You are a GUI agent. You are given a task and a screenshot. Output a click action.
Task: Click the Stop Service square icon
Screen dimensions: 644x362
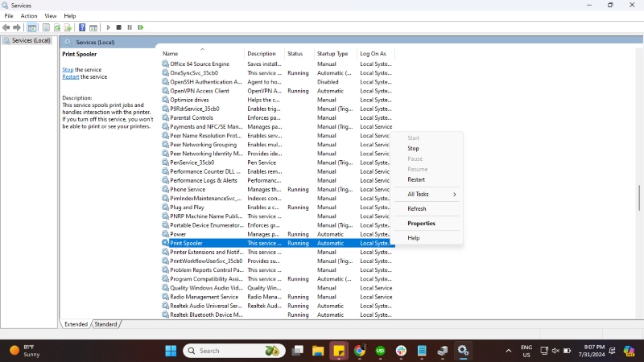click(119, 27)
